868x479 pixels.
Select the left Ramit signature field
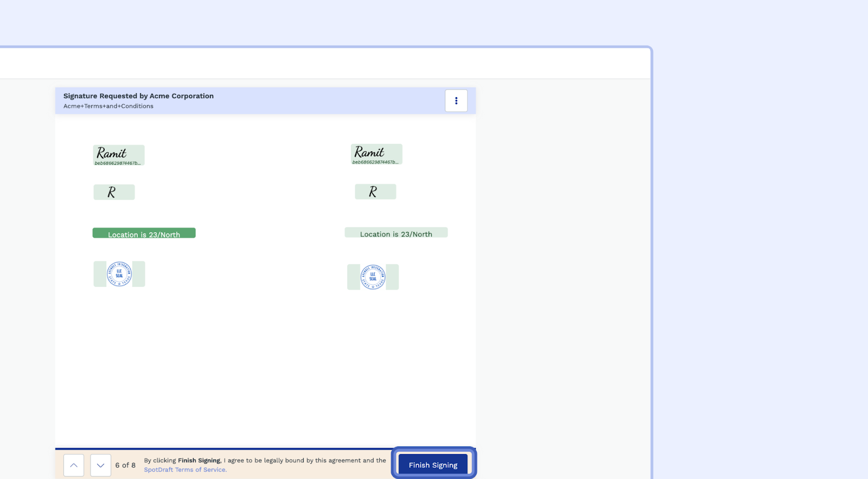tap(119, 155)
